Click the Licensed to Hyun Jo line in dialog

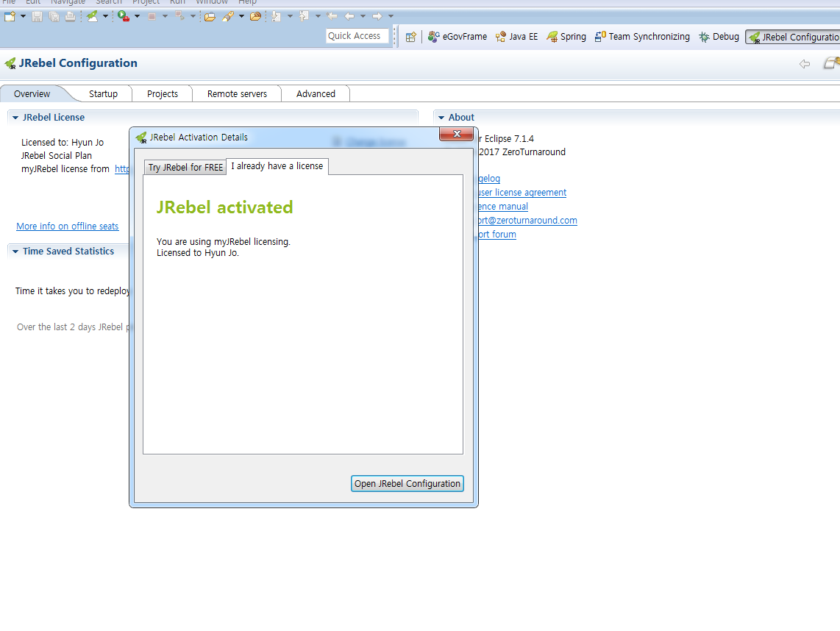198,254
